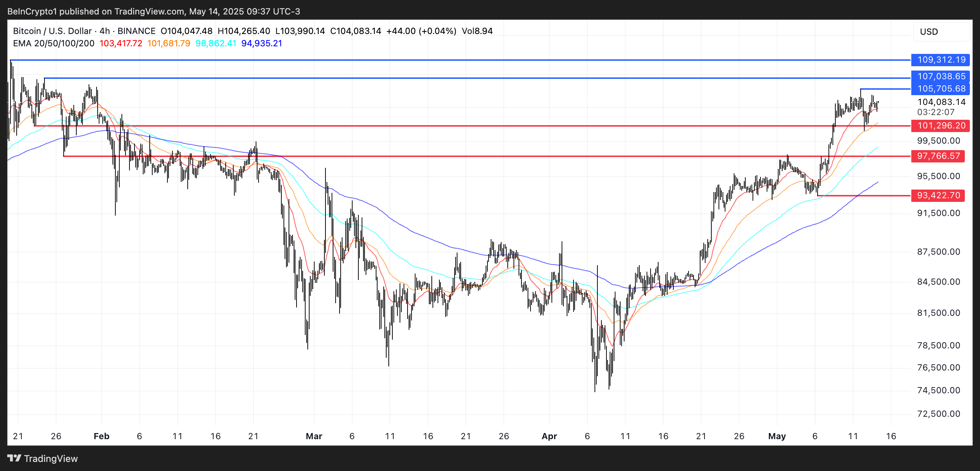This screenshot has height=471, width=980.
Task: Click the May label on the time axis
Action: 777,436
